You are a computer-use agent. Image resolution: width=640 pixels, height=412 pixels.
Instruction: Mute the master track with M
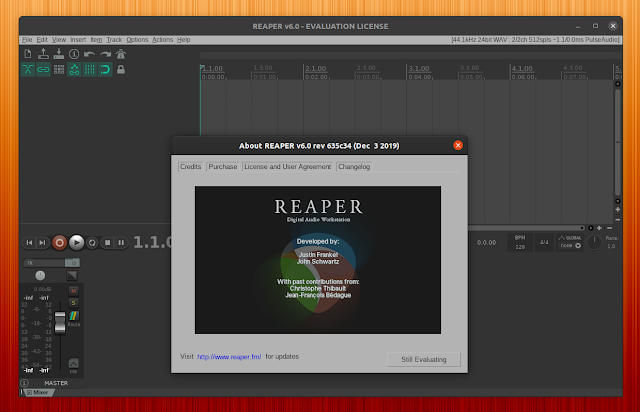point(74,290)
